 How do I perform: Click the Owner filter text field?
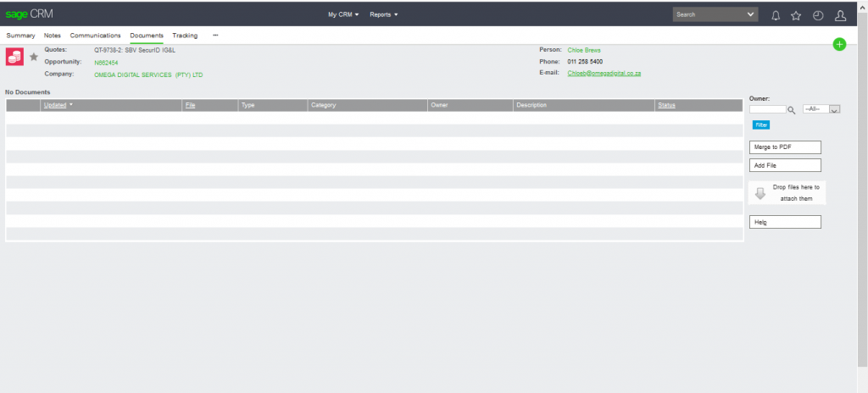tap(767, 109)
